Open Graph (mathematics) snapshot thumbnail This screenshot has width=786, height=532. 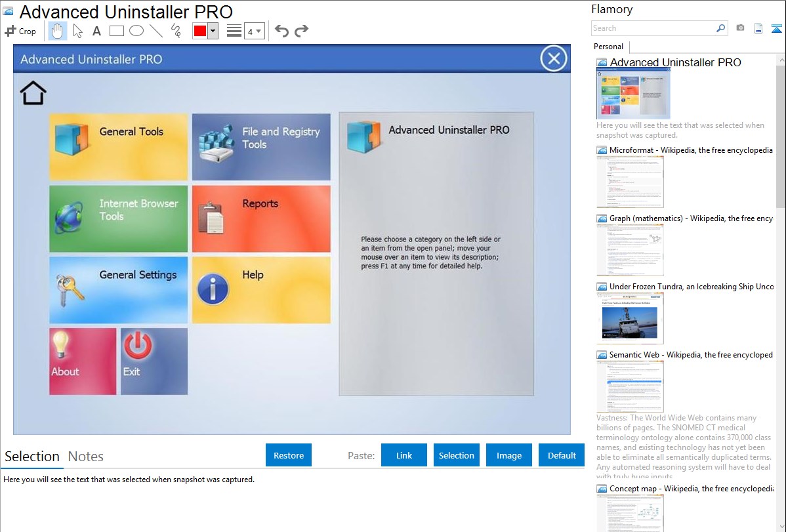click(x=630, y=250)
